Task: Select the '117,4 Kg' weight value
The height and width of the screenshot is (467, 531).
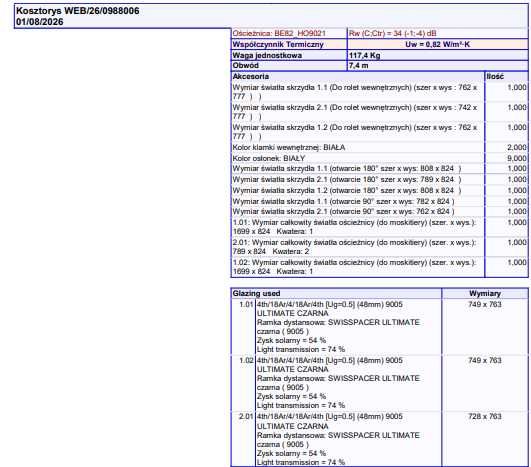Action: tap(365, 55)
